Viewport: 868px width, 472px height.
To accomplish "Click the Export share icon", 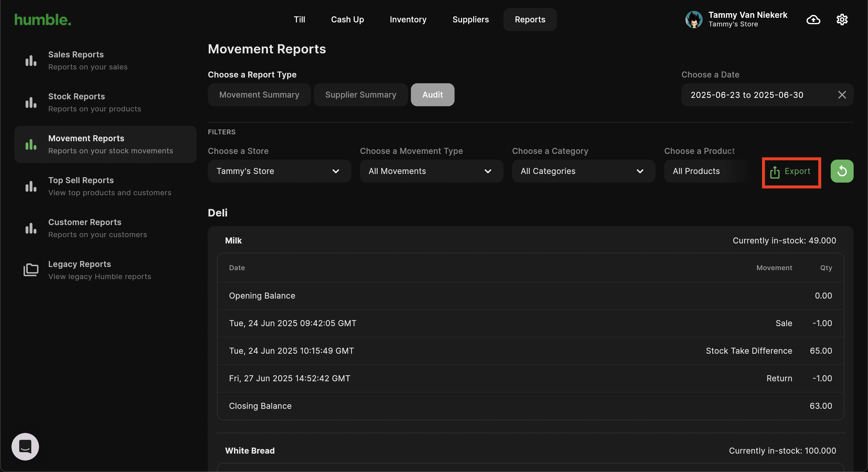I will [775, 172].
